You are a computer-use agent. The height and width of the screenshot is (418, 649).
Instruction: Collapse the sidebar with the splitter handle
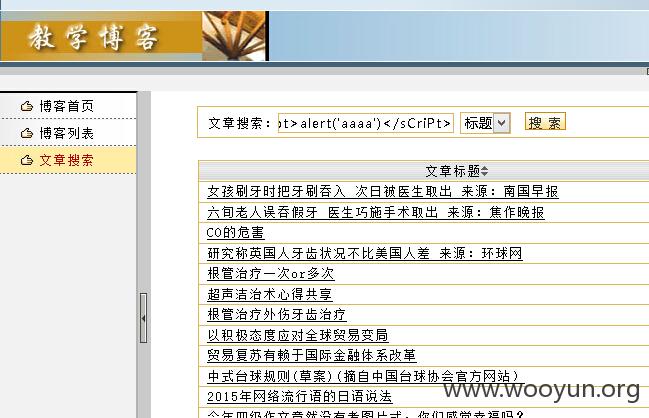tap(143, 318)
